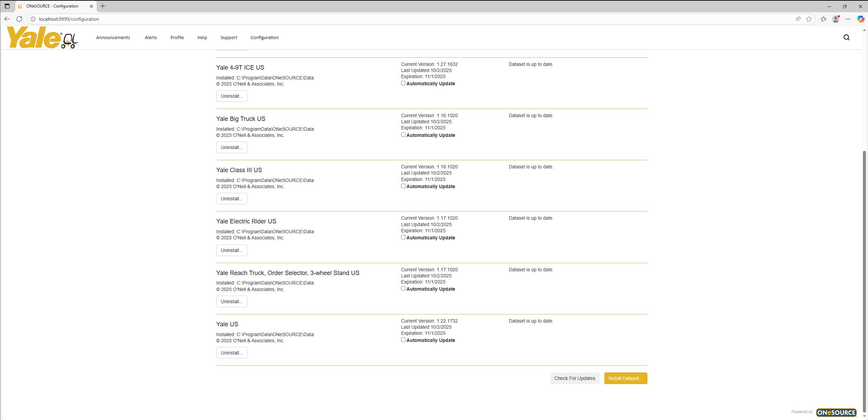Image resolution: width=868 pixels, height=420 pixels.
Task: Click the favorites star in the address bar
Action: click(810, 19)
